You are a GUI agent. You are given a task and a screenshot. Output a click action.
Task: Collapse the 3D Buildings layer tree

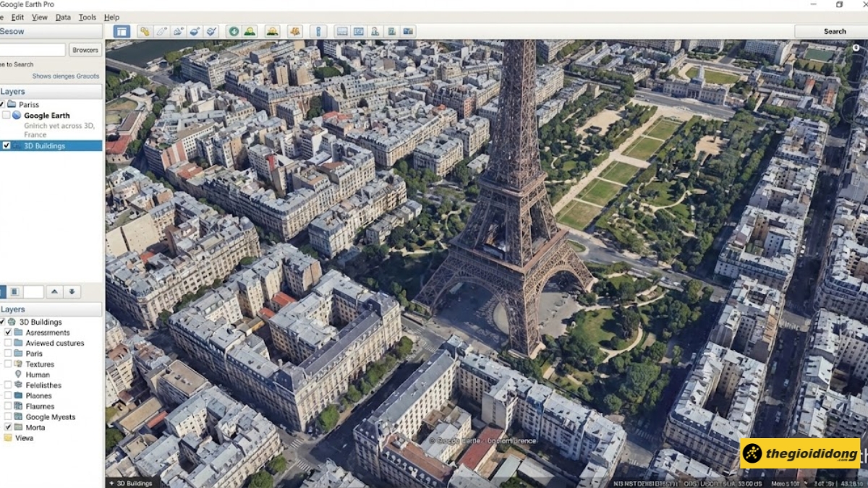click(x=3, y=322)
